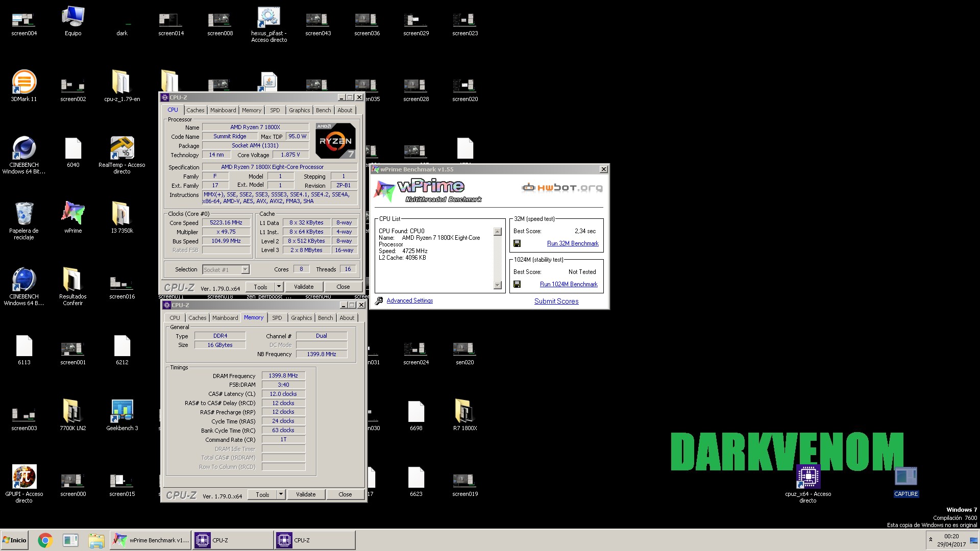Switch to wPrime Benchmark taskbar button

point(151,540)
